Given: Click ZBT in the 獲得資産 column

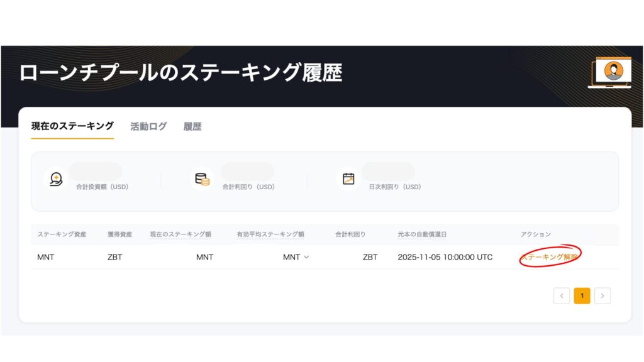Looking at the screenshot, I should coord(115,257).
